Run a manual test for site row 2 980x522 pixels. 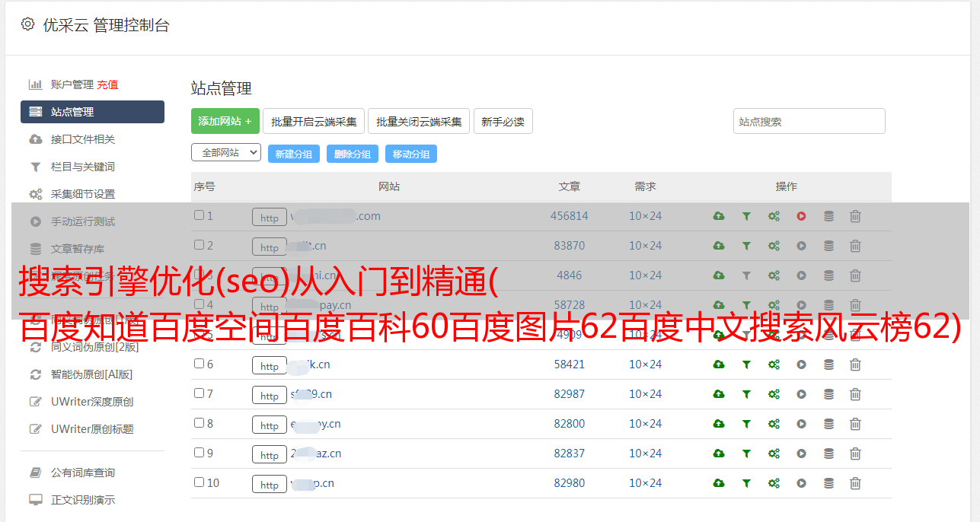tap(801, 246)
